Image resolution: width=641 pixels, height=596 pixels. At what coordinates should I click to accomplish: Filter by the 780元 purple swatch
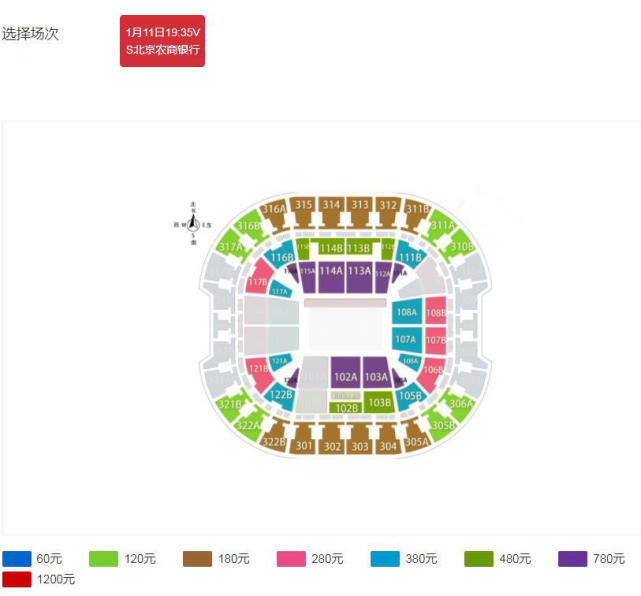pyautogui.click(x=572, y=559)
